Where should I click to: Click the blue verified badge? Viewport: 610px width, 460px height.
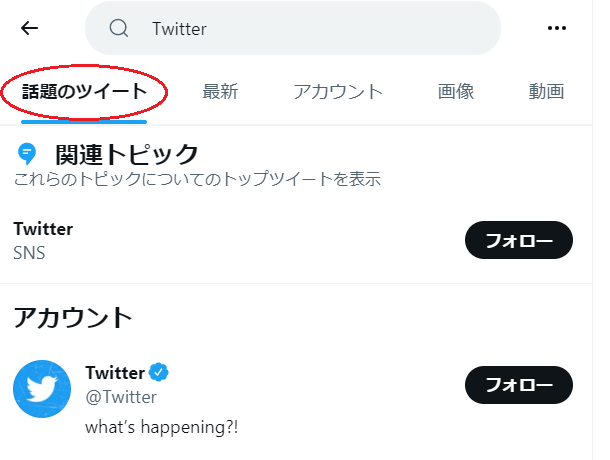tap(158, 373)
